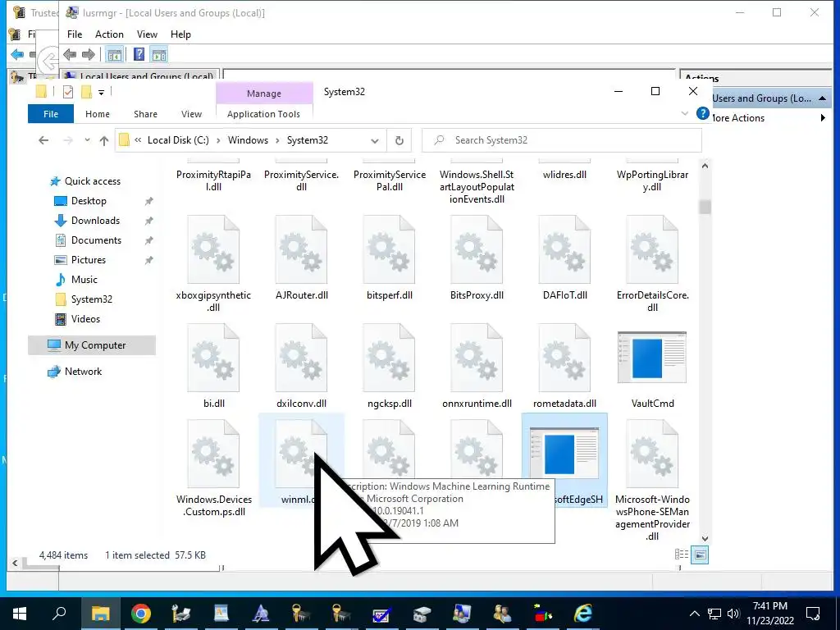Open the Help menu in lusrmgr
The image size is (840, 630).
click(180, 34)
